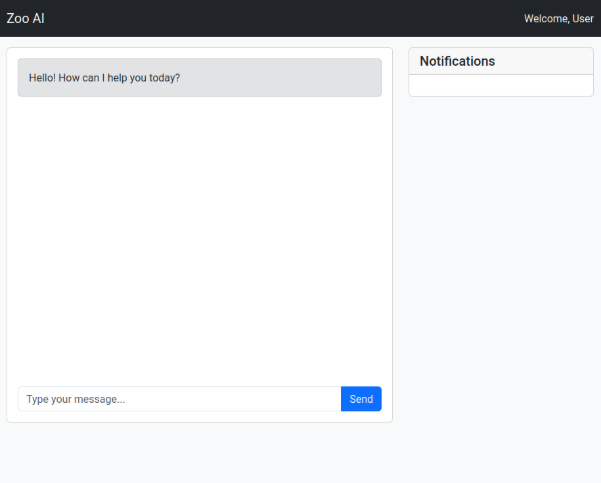
Task: Submit message with the blue Send button
Action: click(361, 399)
